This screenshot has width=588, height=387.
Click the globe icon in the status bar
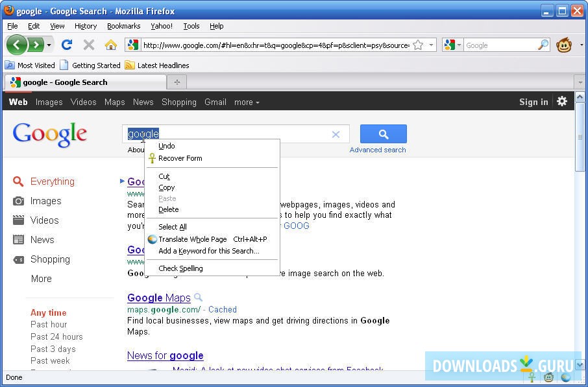tap(566, 377)
